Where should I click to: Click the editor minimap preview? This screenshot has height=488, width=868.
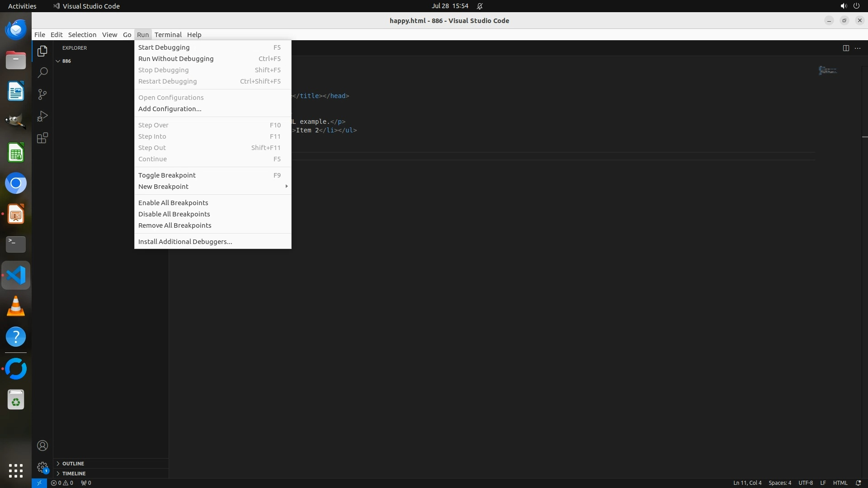click(828, 70)
